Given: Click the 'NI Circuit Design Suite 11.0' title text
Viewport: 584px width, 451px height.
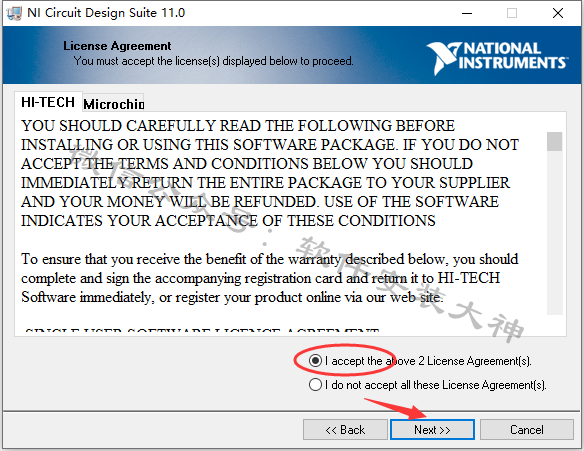Looking at the screenshot, I should point(106,13).
